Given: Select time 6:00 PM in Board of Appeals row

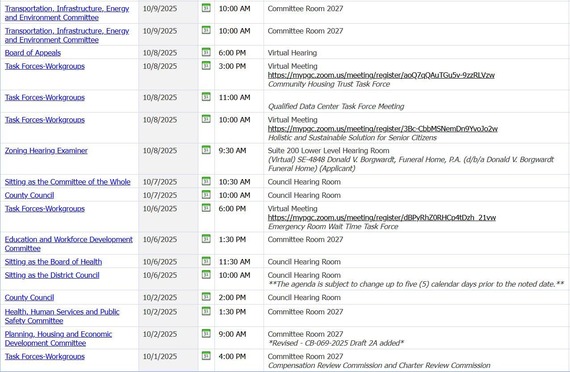Looking at the screenshot, I should click(232, 53).
